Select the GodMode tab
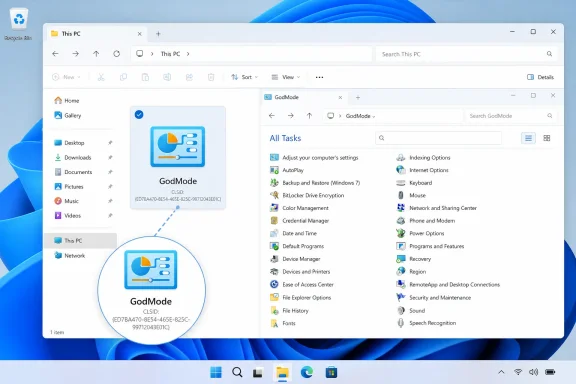 (x=304, y=97)
